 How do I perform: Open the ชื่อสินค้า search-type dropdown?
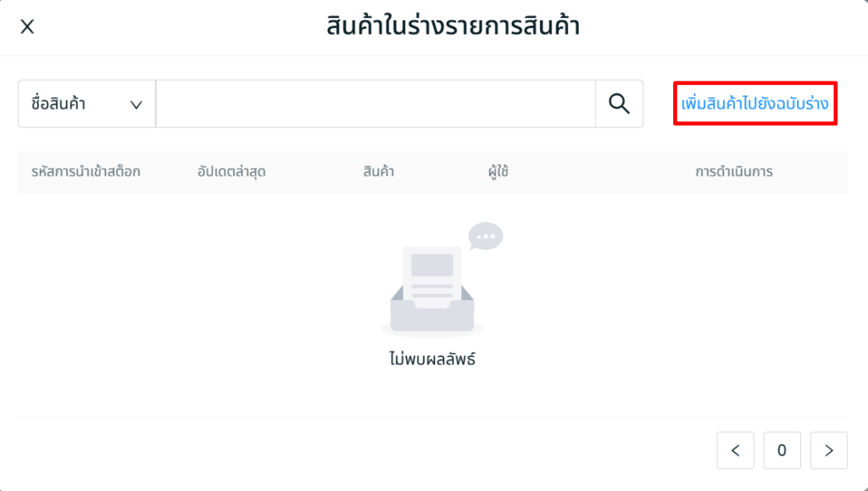coord(86,103)
